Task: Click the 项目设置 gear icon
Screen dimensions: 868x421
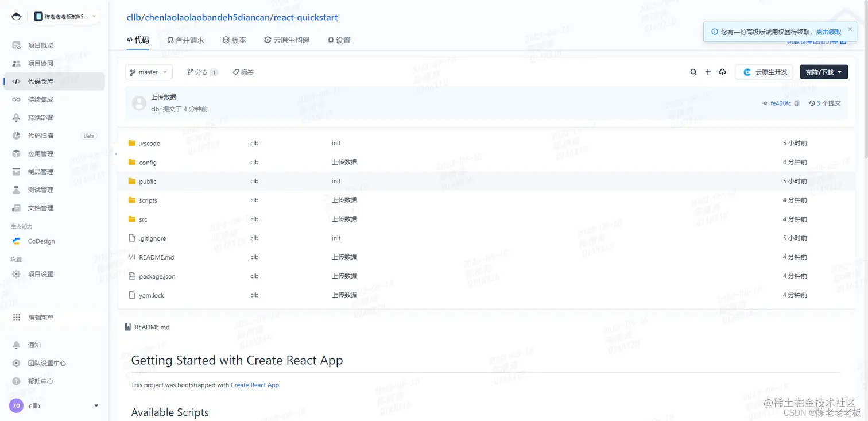Action: (x=17, y=274)
